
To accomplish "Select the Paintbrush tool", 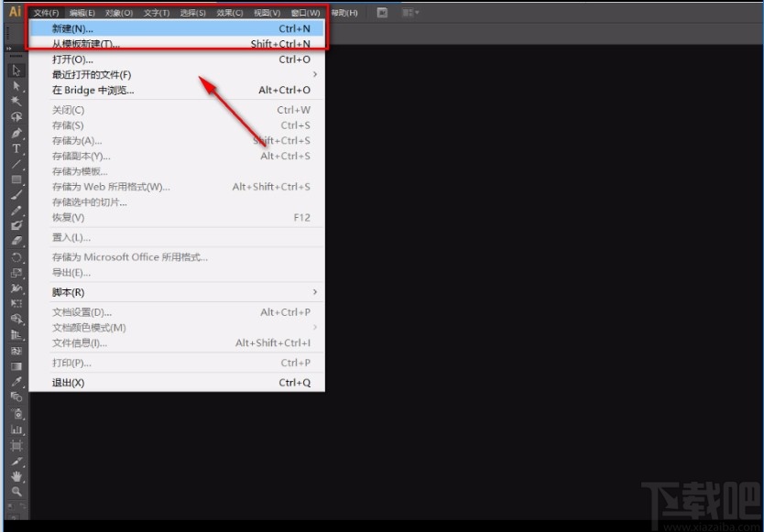I will (x=15, y=196).
